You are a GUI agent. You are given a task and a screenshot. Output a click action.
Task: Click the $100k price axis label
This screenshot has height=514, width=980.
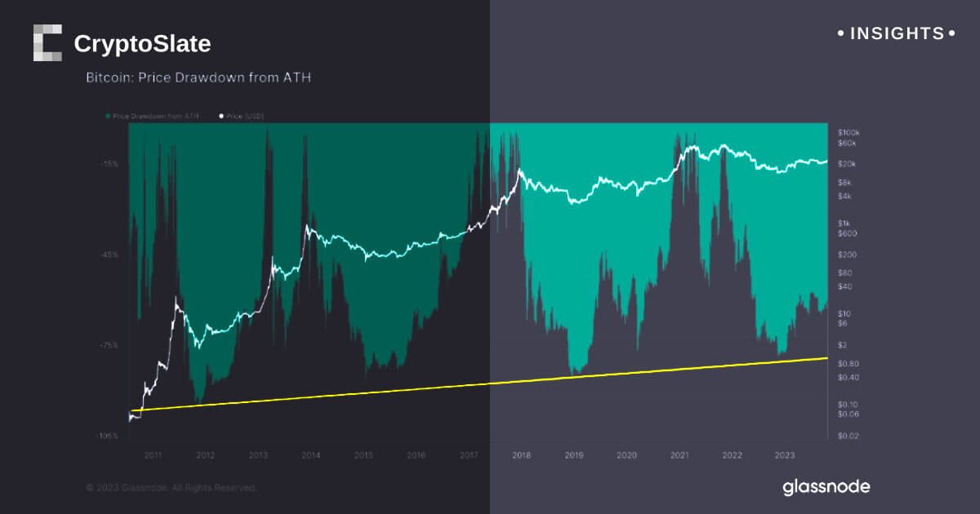pos(849,132)
